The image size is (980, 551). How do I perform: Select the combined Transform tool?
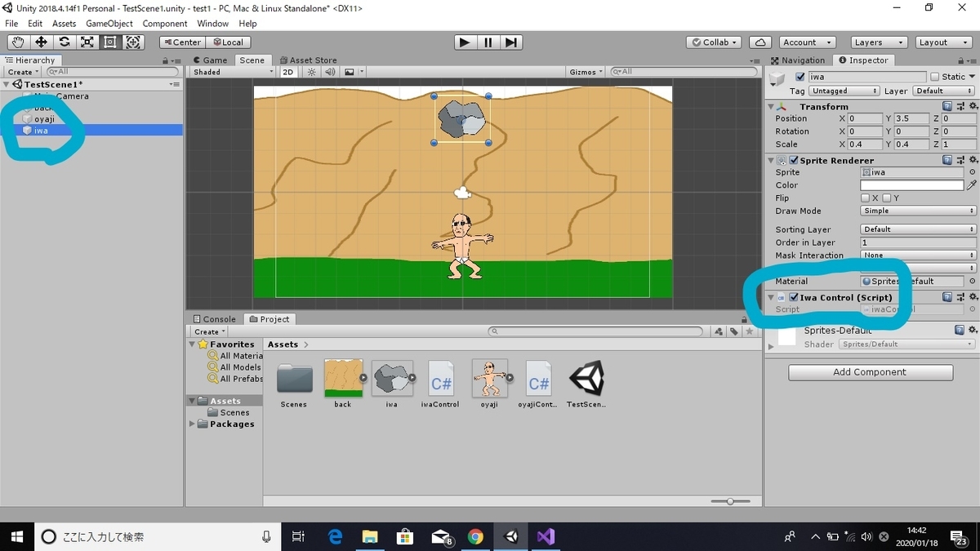(x=133, y=42)
